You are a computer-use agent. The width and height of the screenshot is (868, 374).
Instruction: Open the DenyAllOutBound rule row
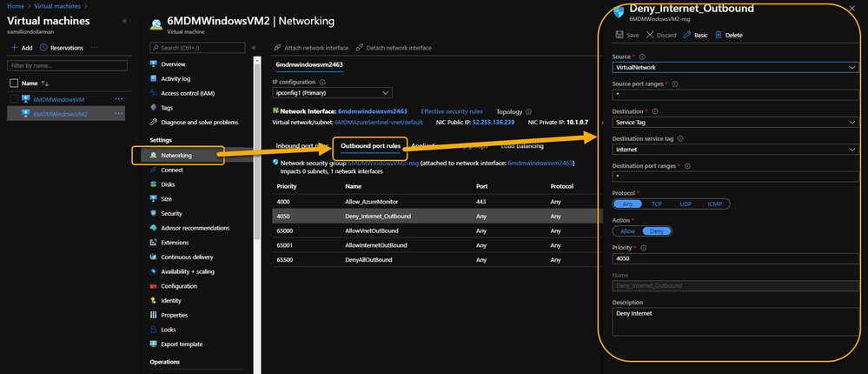point(436,259)
